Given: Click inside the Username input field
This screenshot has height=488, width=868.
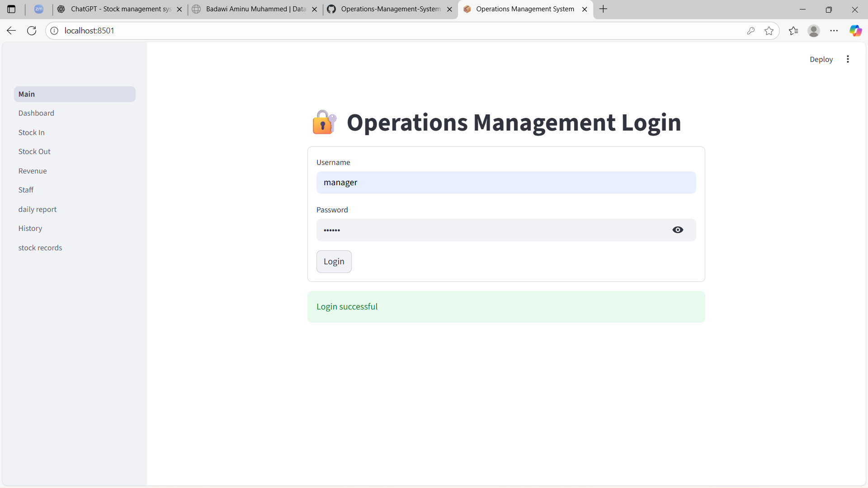Looking at the screenshot, I should click(505, 183).
